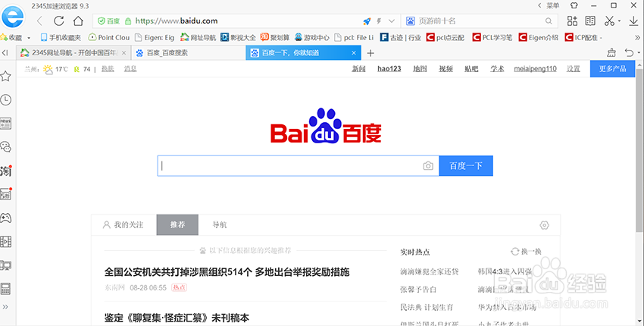644x326 pixels.
Task: Click the 百度一下 search button
Action: pyautogui.click(x=466, y=166)
